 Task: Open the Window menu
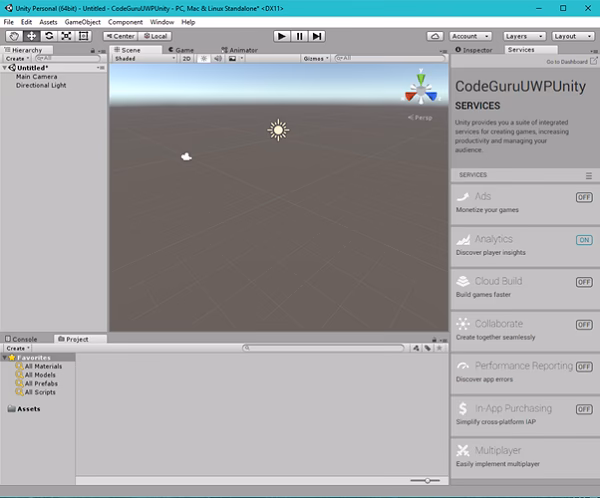click(x=162, y=22)
